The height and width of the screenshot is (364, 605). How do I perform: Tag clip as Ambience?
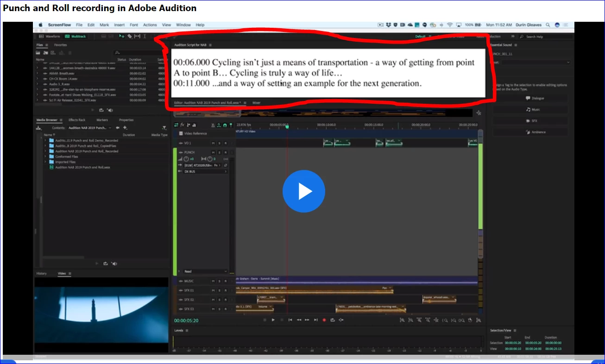[530, 132]
